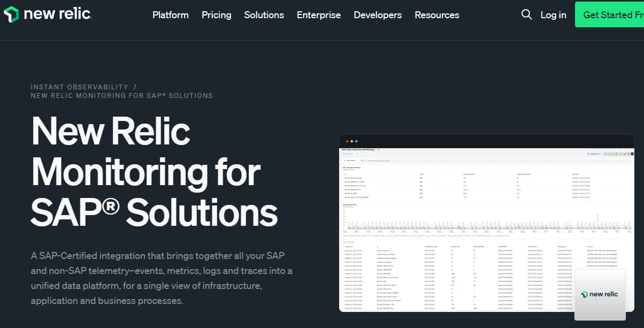Open the Enterprise menu
The width and height of the screenshot is (644, 328).
click(x=318, y=15)
